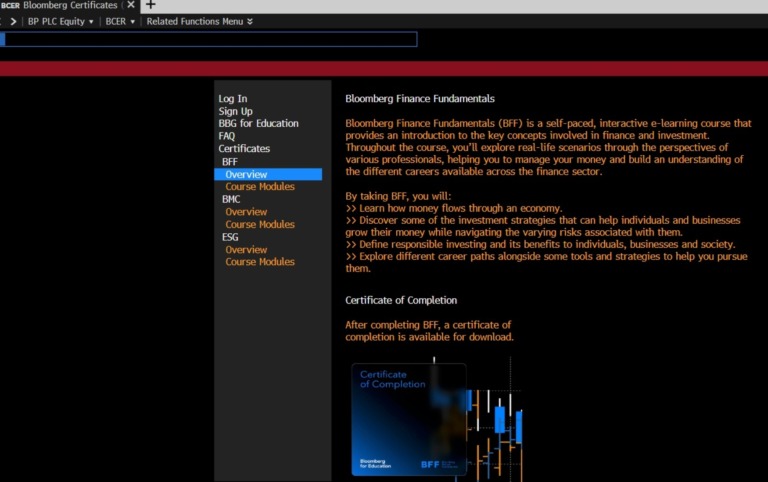The height and width of the screenshot is (482, 768).
Task: Open ESG Course Modules
Action: pyautogui.click(x=260, y=261)
